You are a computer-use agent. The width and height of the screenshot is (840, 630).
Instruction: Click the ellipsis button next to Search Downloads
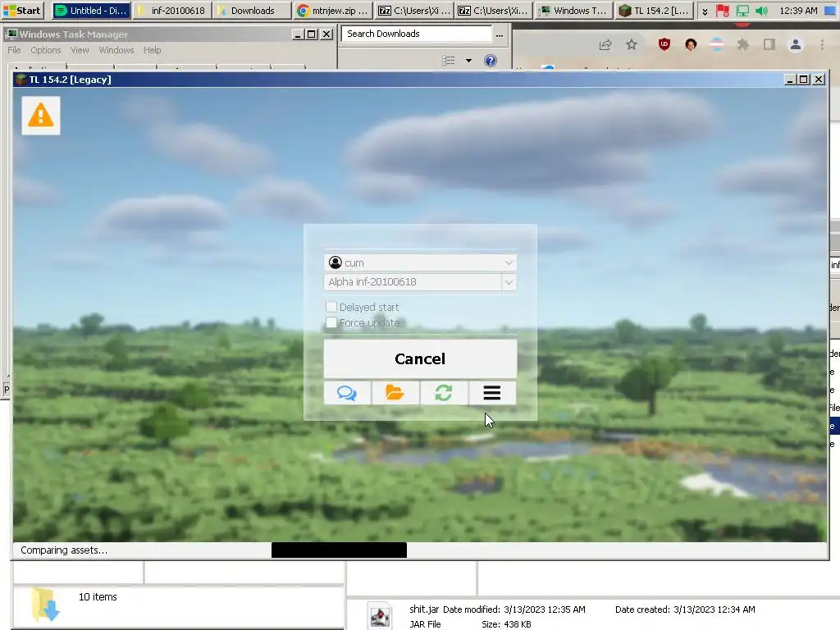pyautogui.click(x=500, y=34)
